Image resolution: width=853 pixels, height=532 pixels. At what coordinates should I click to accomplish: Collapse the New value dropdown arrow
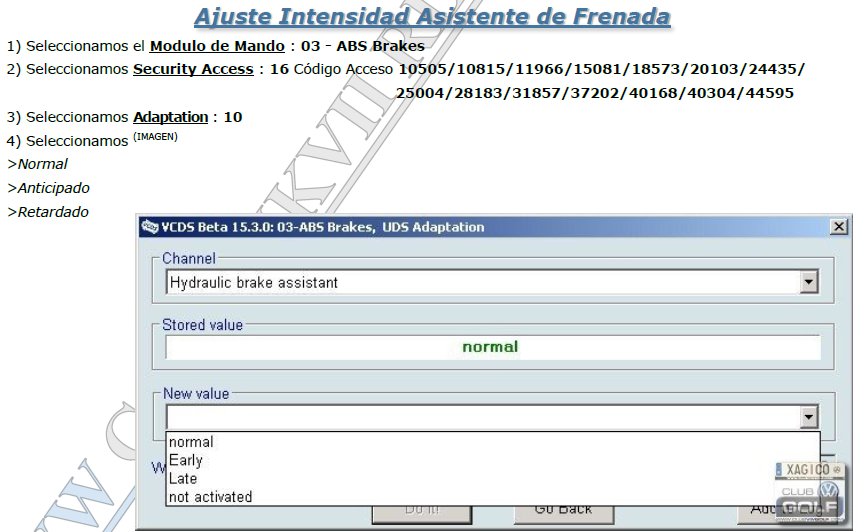(x=808, y=417)
